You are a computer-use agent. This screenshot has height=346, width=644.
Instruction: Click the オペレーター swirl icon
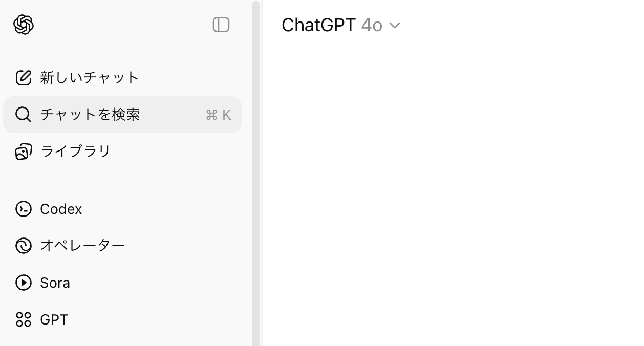point(24,246)
